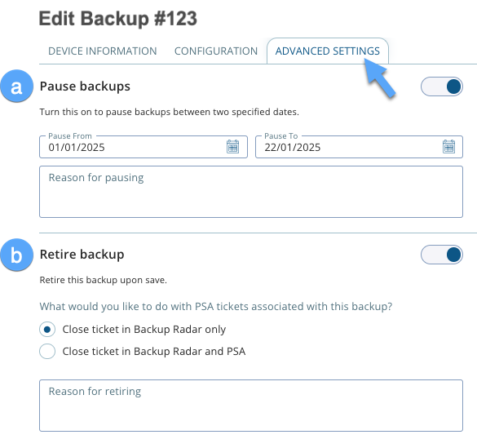
Task: Switch to the Configuration tab
Action: (x=216, y=51)
